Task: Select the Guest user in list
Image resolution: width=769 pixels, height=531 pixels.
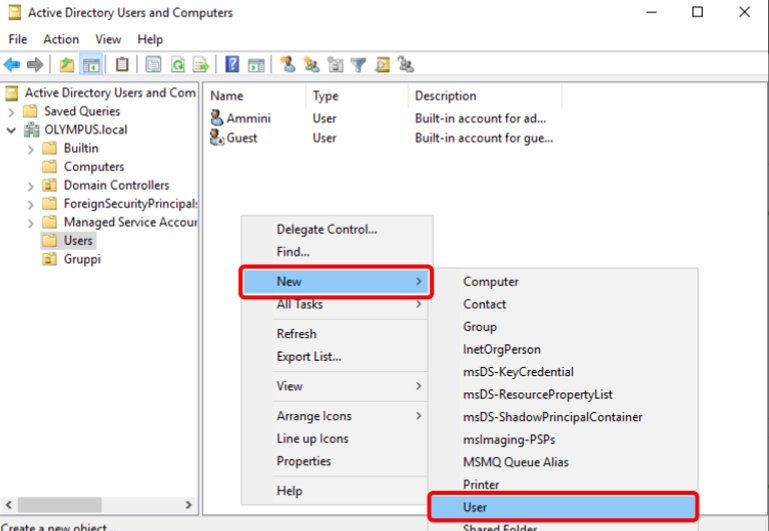Action: [x=242, y=138]
